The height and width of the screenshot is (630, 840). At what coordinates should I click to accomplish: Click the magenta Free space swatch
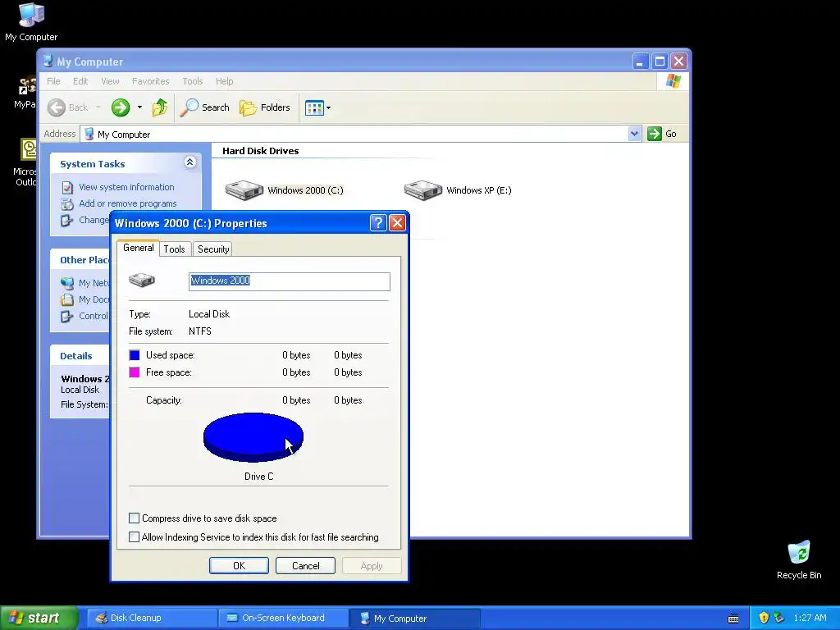point(135,372)
